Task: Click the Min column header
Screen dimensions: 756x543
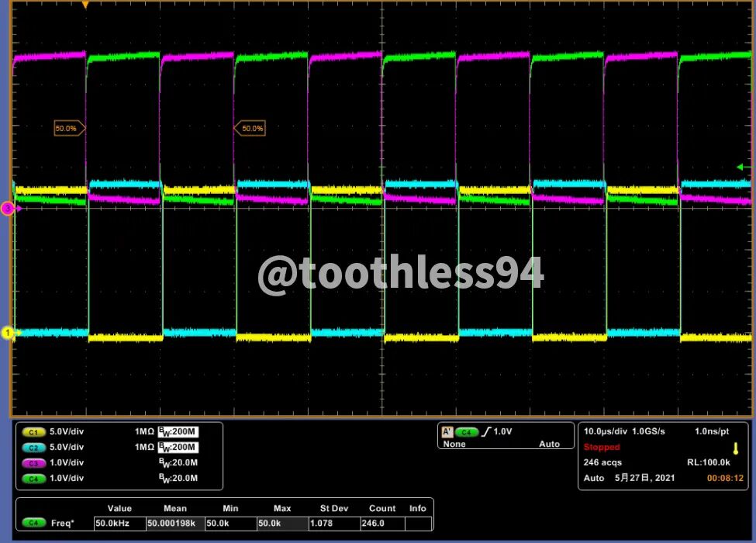Action: tap(230, 508)
